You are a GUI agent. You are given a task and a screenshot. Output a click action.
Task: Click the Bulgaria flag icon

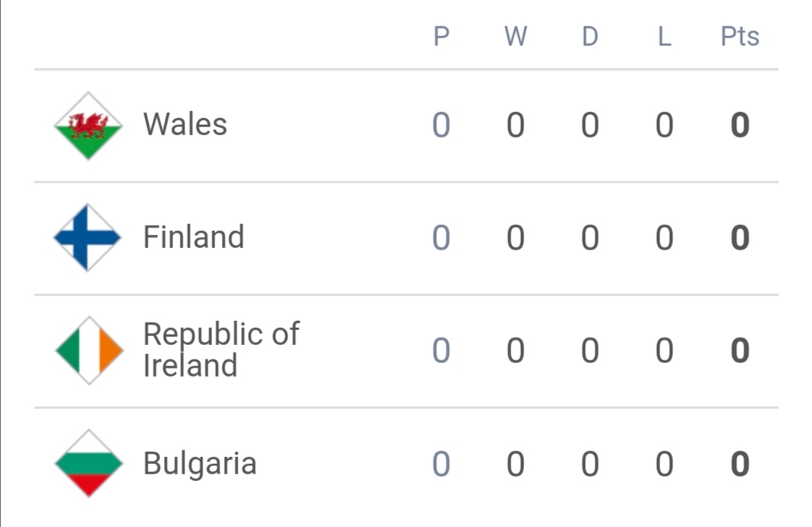89,463
